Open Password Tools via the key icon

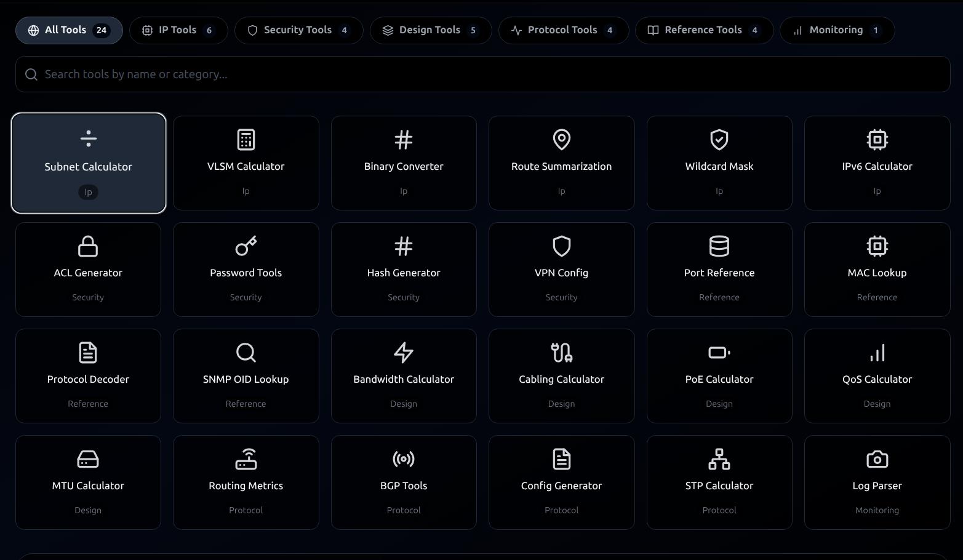click(246, 246)
